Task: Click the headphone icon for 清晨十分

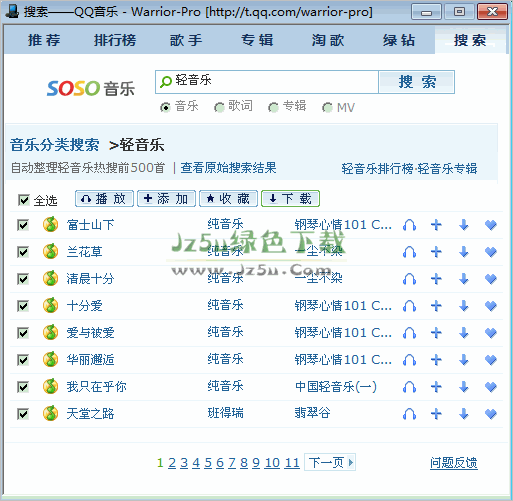Action: [x=409, y=279]
